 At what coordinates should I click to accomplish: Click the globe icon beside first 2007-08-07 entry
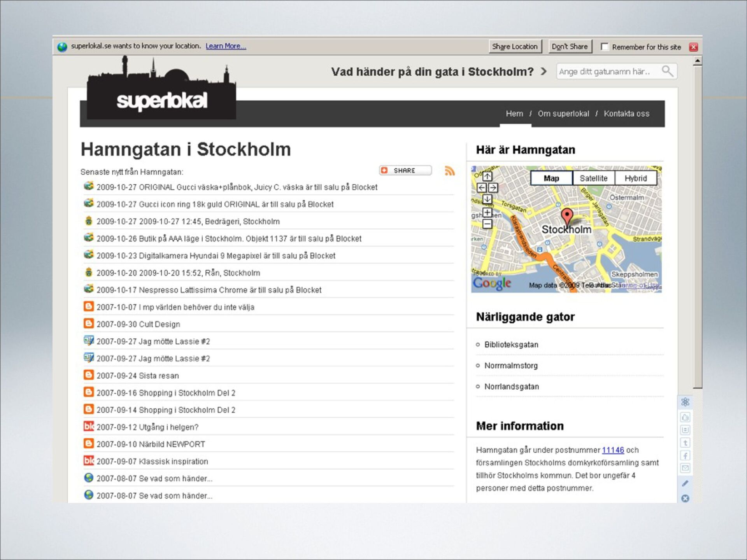point(89,478)
